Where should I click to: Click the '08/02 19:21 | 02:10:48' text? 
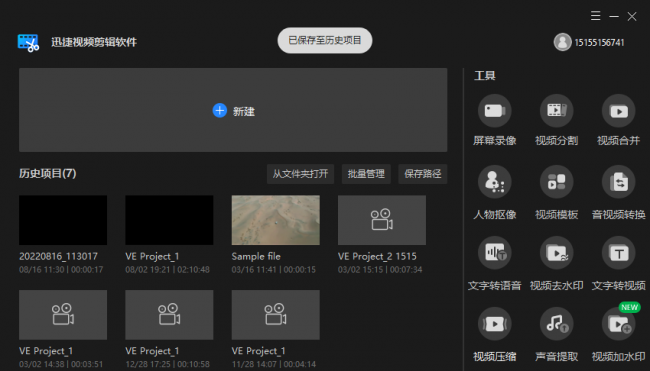[167, 269]
